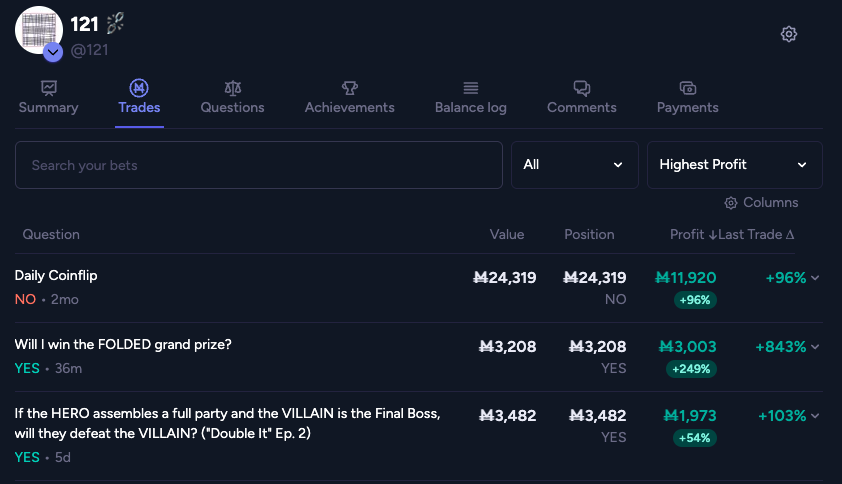The height and width of the screenshot is (484, 842).
Task: Open "Will I win the FOLDED grand prize?"
Action: click(x=123, y=344)
